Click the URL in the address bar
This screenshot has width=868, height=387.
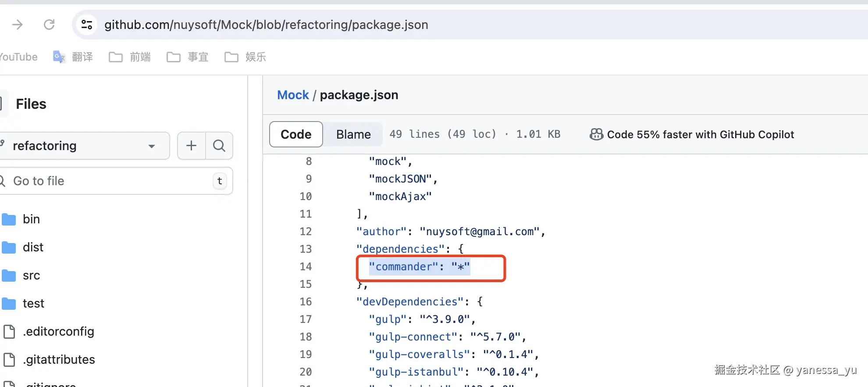[266, 25]
